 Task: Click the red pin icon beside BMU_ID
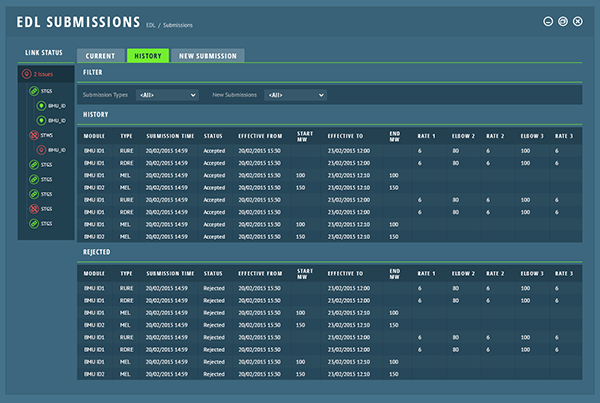[41, 150]
